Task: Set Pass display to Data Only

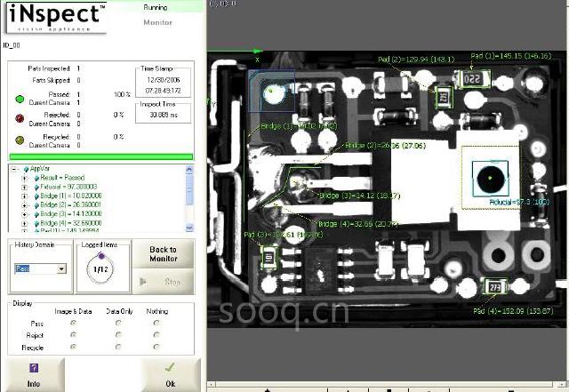Action: 118,323
